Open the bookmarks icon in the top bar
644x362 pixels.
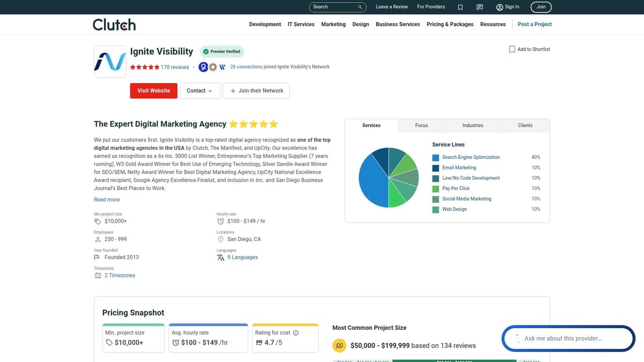point(460,7)
